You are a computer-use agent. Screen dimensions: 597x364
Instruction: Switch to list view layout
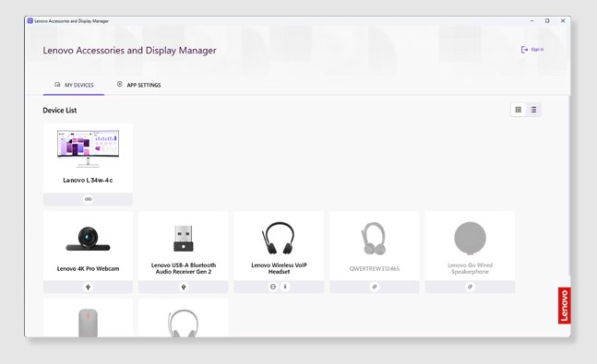click(533, 110)
